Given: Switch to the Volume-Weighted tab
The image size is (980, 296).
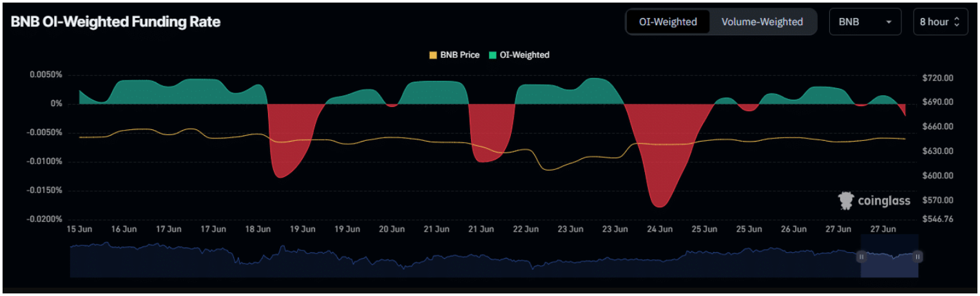Looking at the screenshot, I should point(762,22).
